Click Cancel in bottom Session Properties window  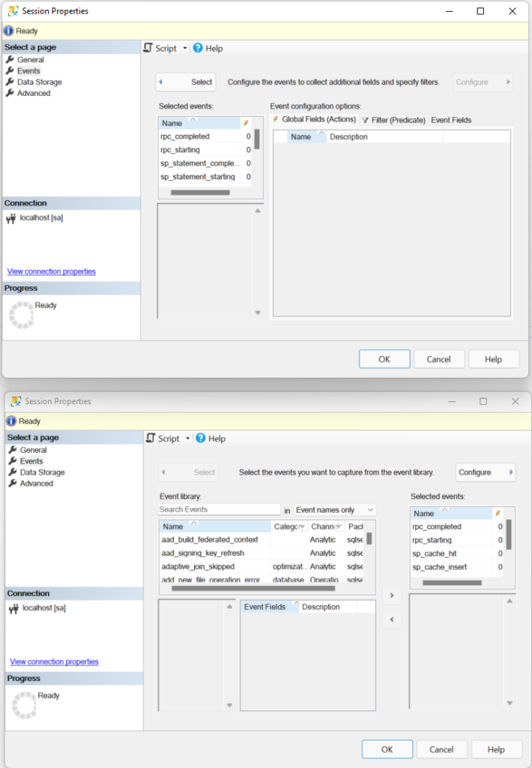coord(441,749)
